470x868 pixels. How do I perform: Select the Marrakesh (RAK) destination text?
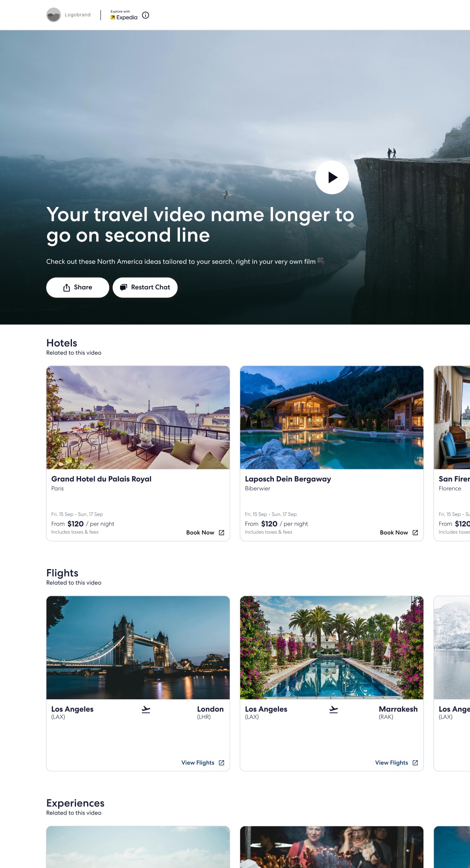point(398,712)
